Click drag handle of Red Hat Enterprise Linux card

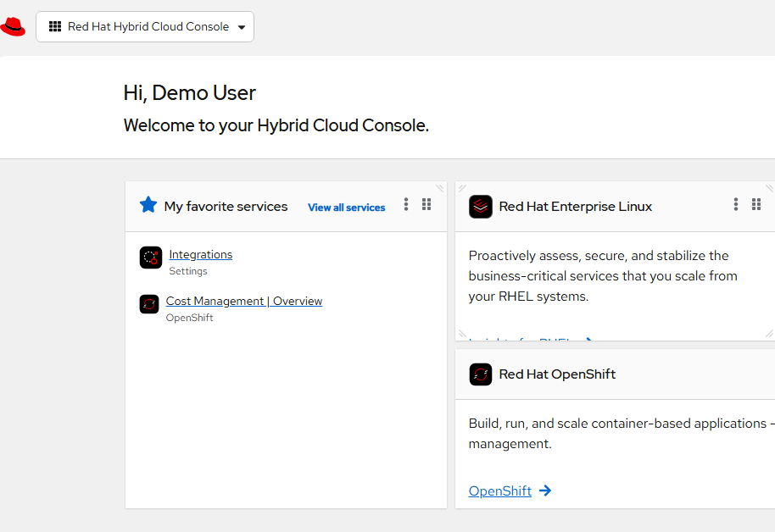point(756,204)
